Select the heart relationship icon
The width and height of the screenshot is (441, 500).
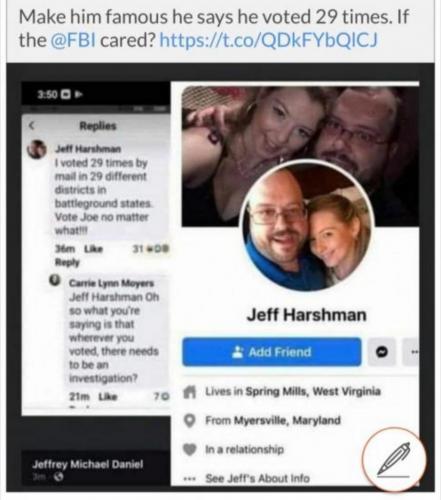[x=190, y=449]
